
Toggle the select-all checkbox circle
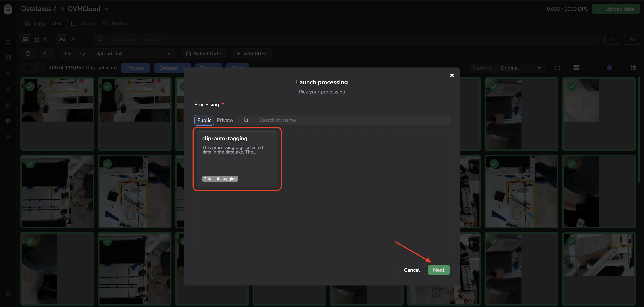[x=27, y=68]
